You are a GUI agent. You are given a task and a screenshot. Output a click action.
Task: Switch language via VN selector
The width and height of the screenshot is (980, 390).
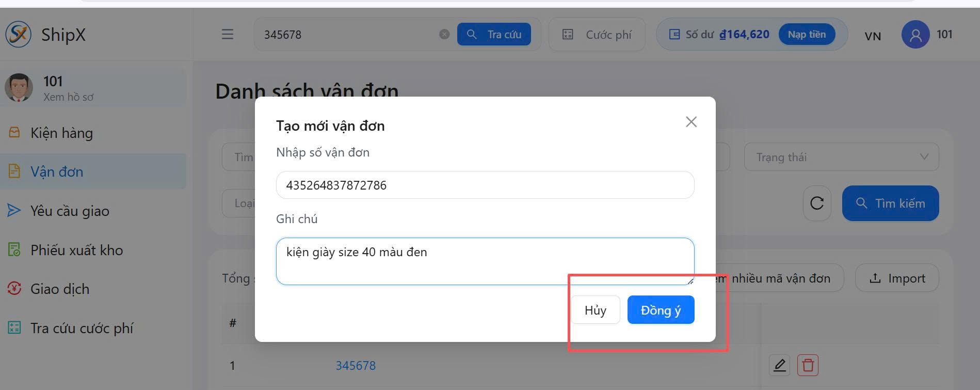click(873, 36)
